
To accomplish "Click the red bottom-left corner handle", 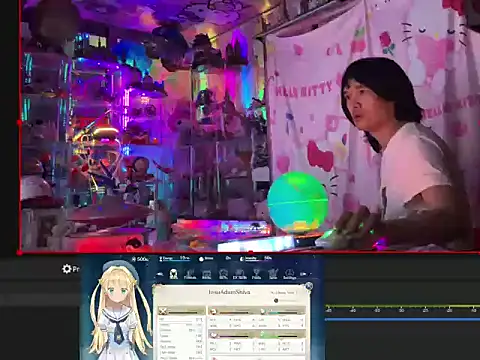I will (x=20, y=252).
